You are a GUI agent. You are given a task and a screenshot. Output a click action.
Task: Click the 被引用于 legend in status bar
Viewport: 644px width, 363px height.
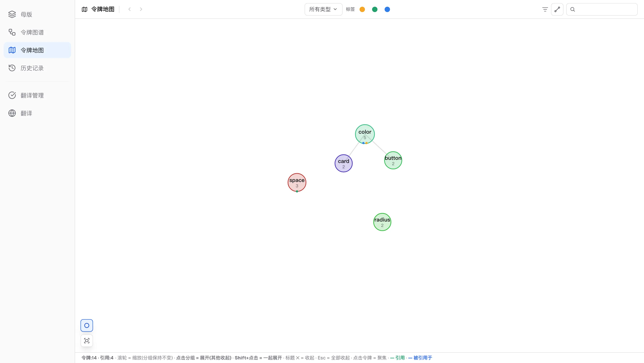(420, 358)
